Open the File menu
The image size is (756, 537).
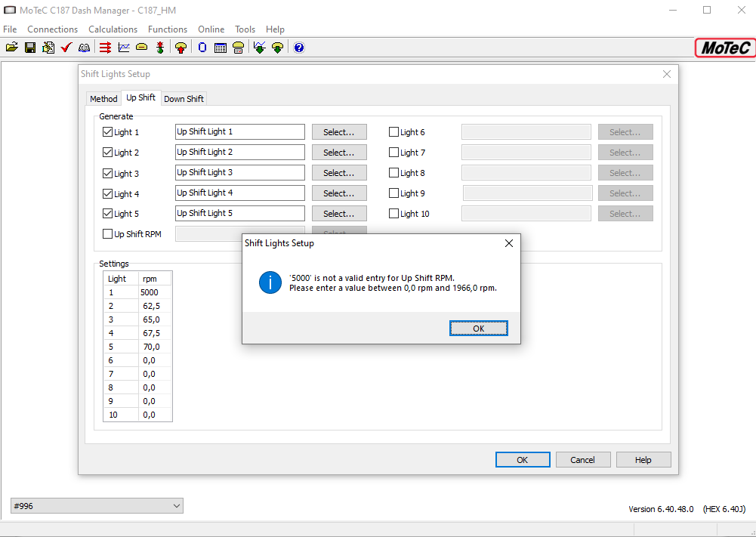pyautogui.click(x=10, y=29)
